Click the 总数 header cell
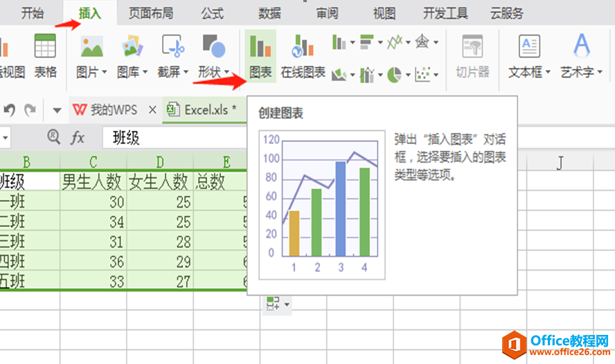 coord(220,181)
